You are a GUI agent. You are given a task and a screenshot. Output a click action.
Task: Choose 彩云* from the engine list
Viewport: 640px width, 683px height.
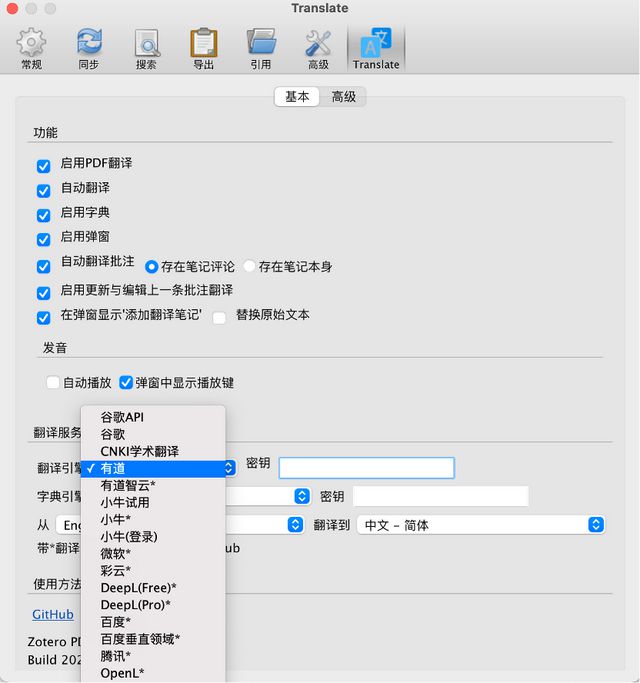pyautogui.click(x=153, y=571)
